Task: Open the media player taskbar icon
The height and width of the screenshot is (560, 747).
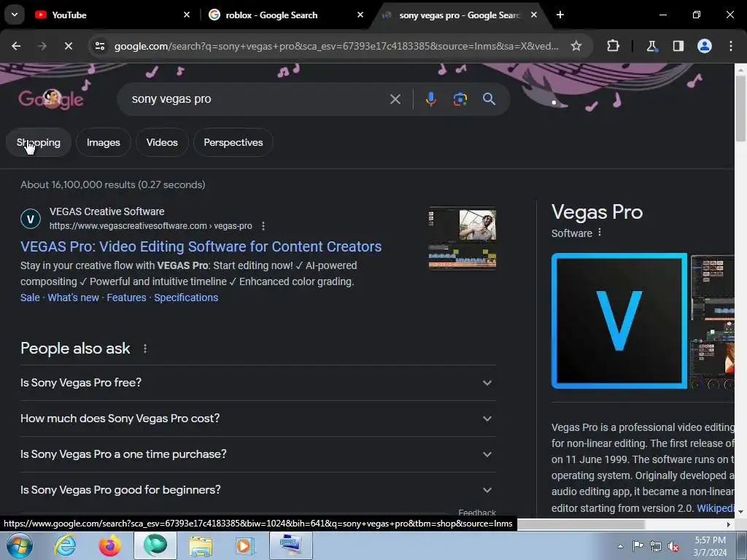Action: click(245, 545)
